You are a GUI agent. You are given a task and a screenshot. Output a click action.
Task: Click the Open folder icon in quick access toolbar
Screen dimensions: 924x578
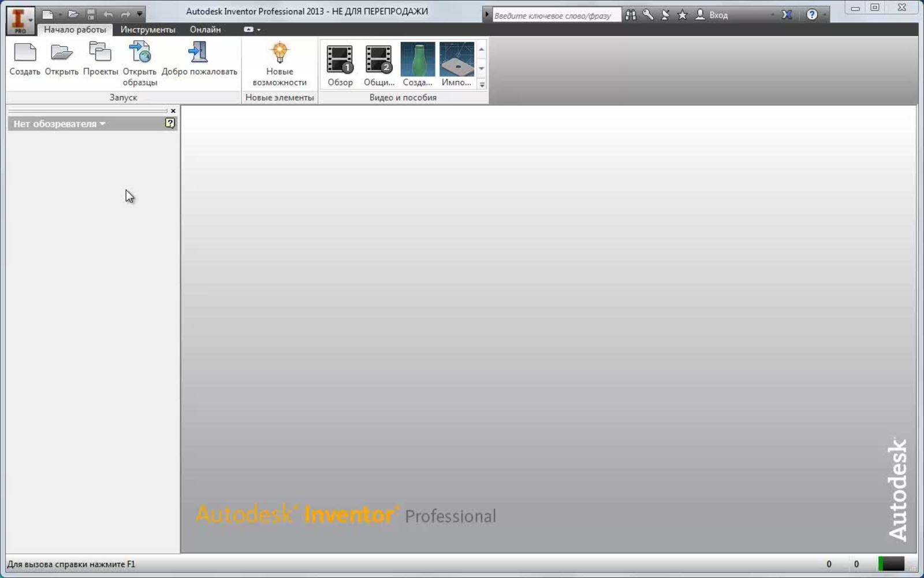[x=73, y=14]
